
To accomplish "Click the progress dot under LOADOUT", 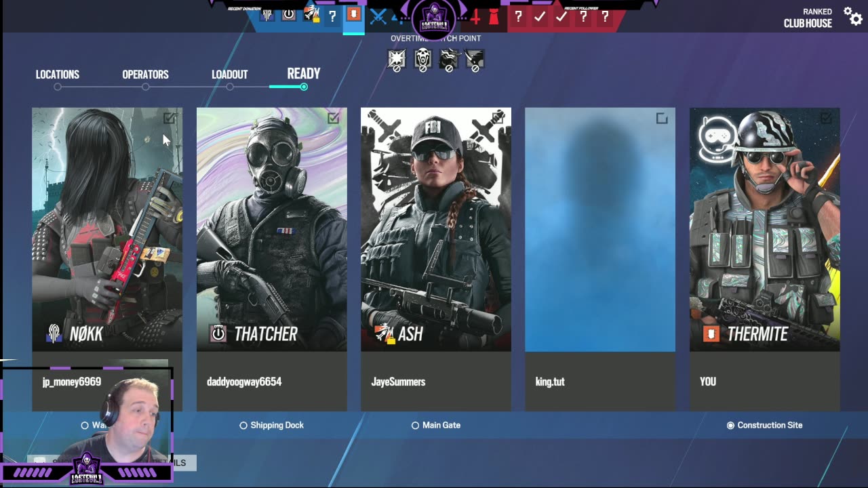I will [x=230, y=87].
